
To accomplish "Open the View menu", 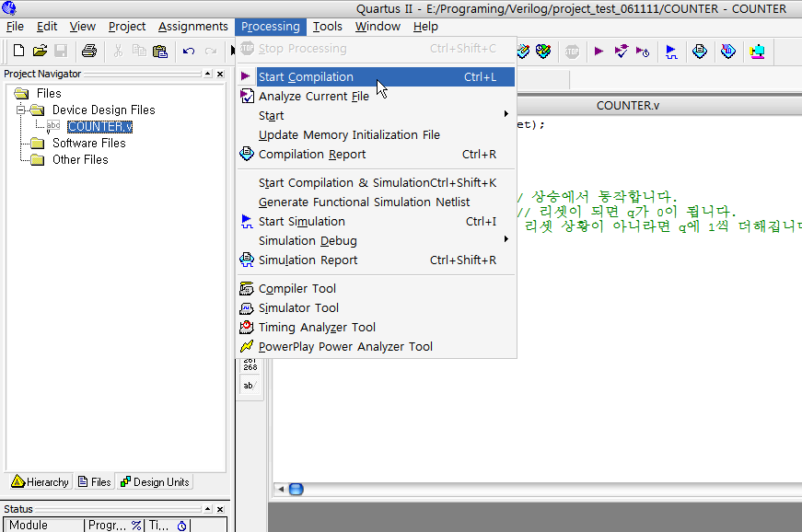I will tap(82, 27).
